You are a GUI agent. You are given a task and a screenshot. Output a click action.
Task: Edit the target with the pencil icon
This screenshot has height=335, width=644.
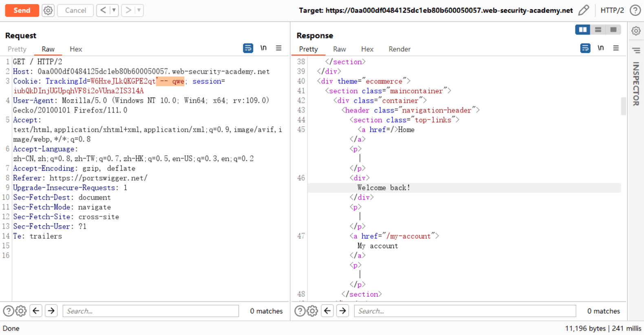[x=584, y=10]
